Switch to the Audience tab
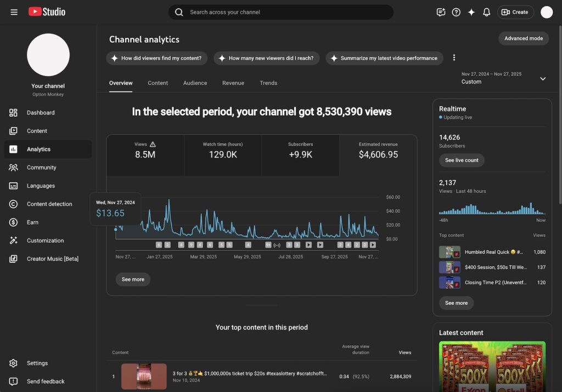Screen dimensions: 562x392 [195, 83]
